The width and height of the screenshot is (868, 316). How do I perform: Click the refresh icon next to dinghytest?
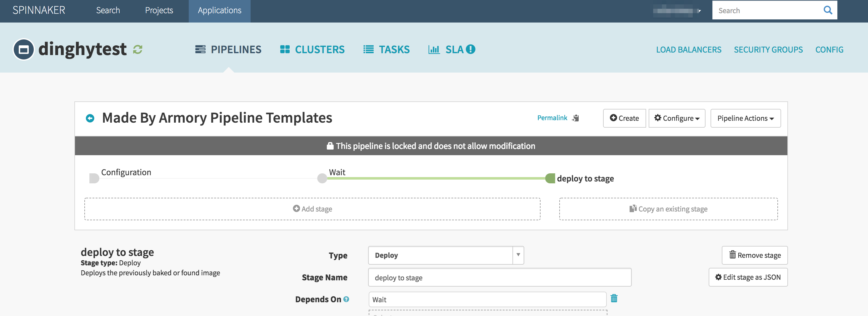137,49
